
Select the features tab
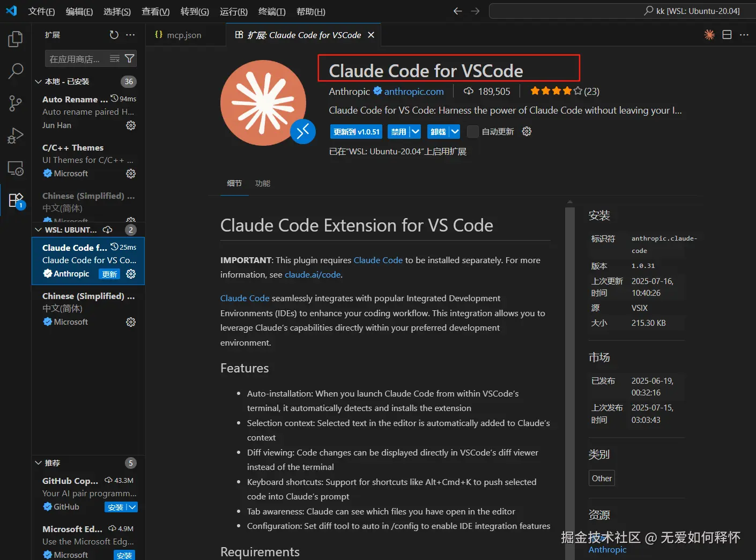pyautogui.click(x=263, y=183)
